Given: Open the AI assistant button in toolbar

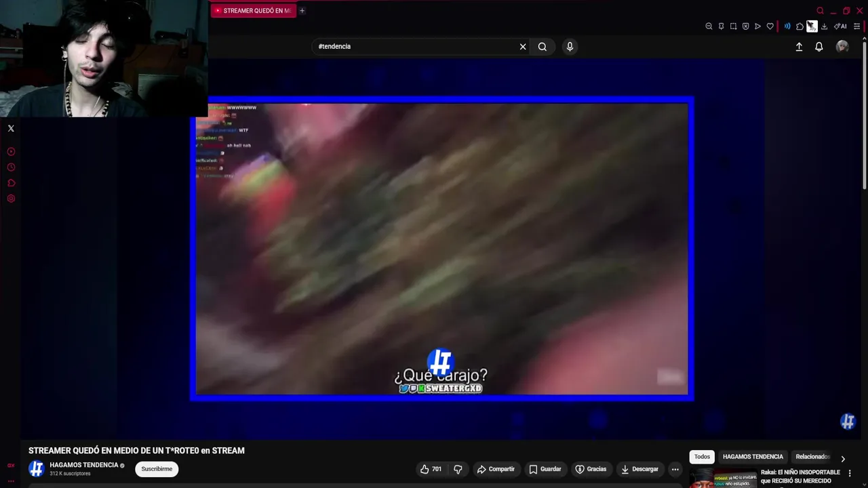Looking at the screenshot, I should 840,26.
